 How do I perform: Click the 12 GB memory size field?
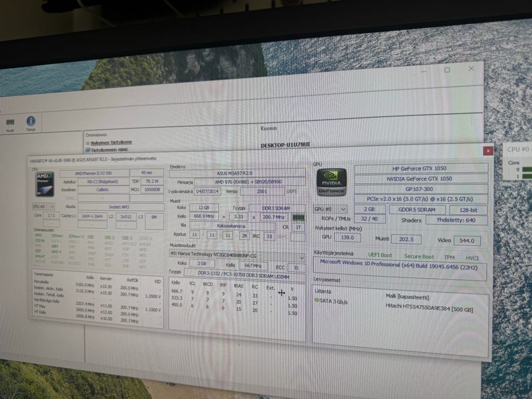(203, 207)
